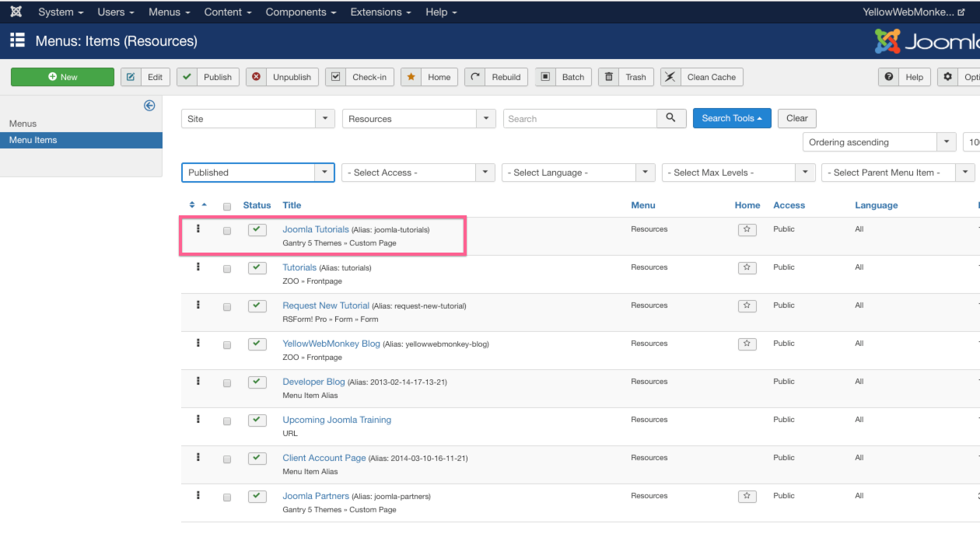Click the Rebuild toolbar button
The height and width of the screenshot is (541, 980).
pos(496,77)
